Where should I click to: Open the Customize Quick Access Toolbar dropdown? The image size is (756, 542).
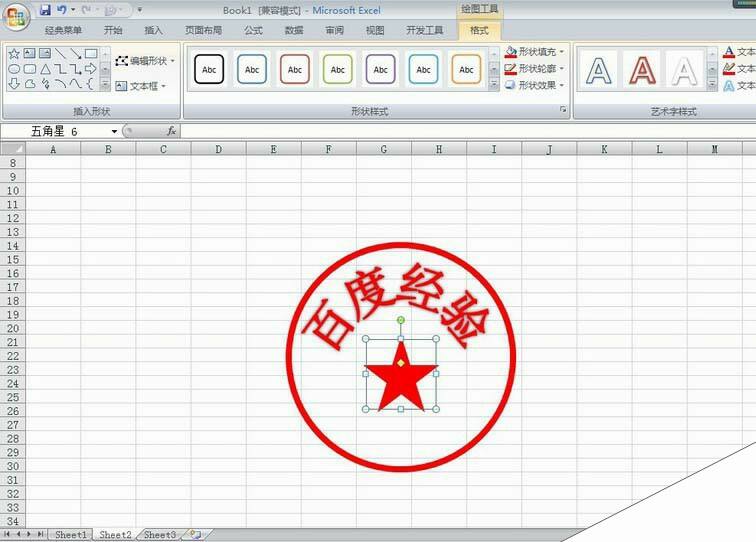(140, 10)
